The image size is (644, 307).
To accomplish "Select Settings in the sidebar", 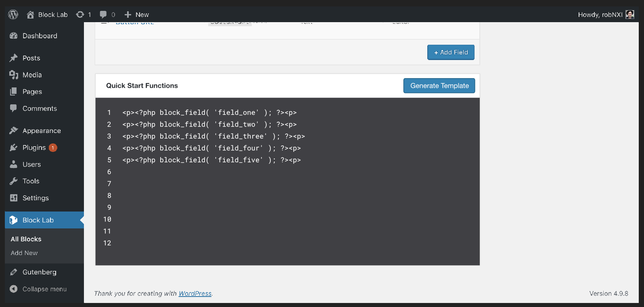I will [13, 198].
